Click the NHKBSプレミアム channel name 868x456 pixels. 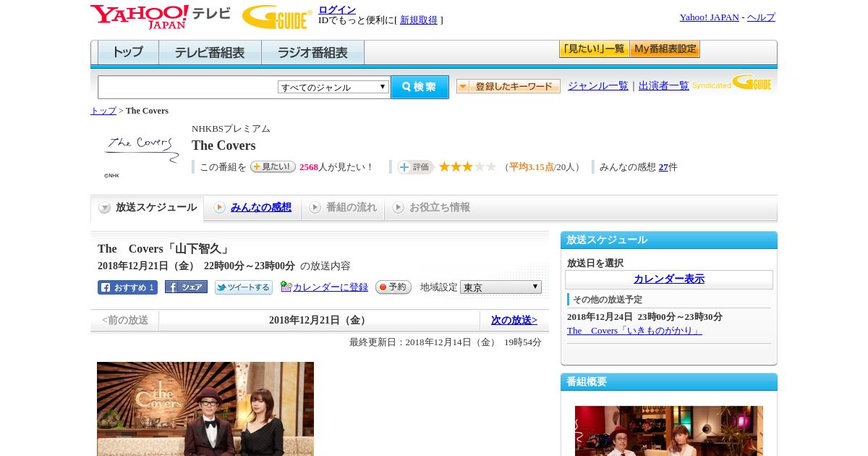point(231,129)
